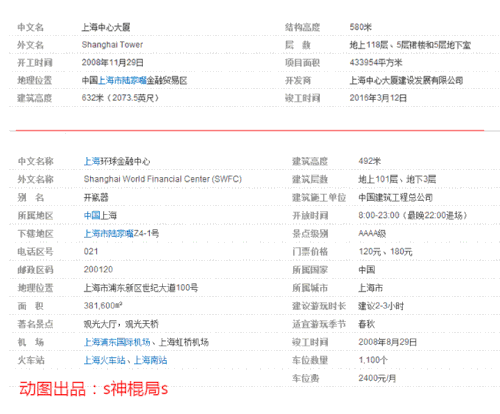Select the Shanghai Tower text

click(112, 45)
